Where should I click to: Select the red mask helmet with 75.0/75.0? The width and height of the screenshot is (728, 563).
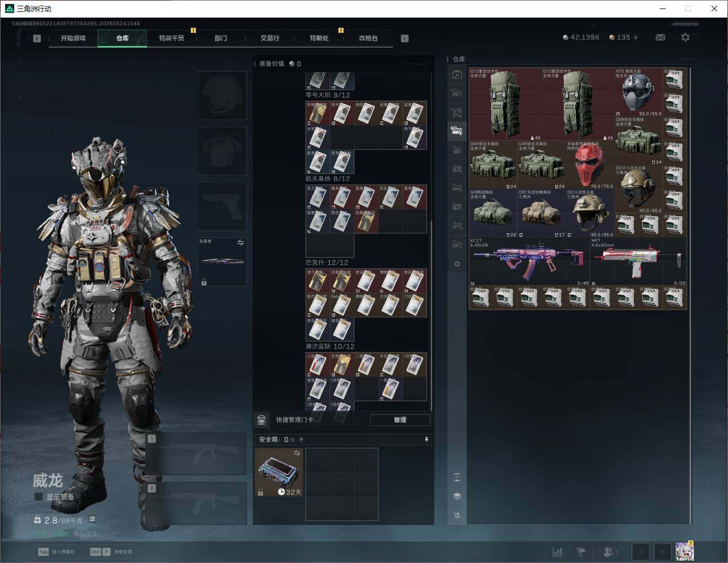tap(591, 165)
